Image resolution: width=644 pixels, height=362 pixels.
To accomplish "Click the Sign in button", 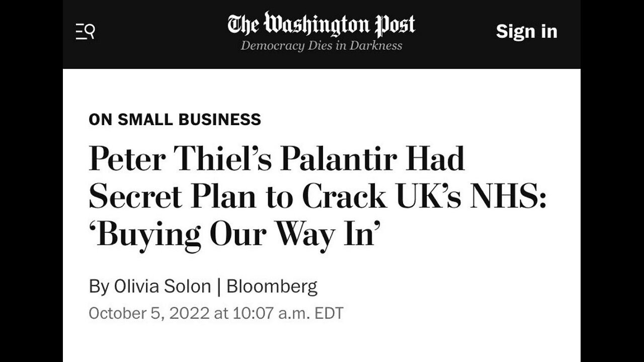I will (x=526, y=31).
